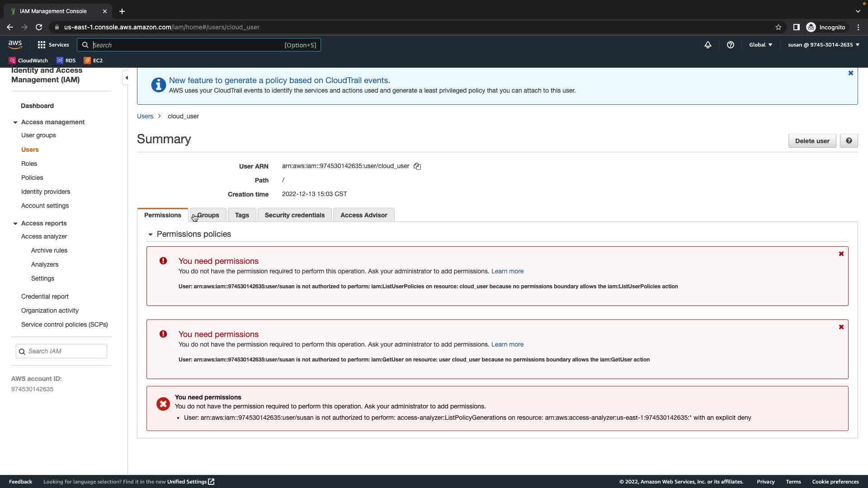The height and width of the screenshot is (488, 868).
Task: Close the GetUser permission error
Action: (841, 327)
